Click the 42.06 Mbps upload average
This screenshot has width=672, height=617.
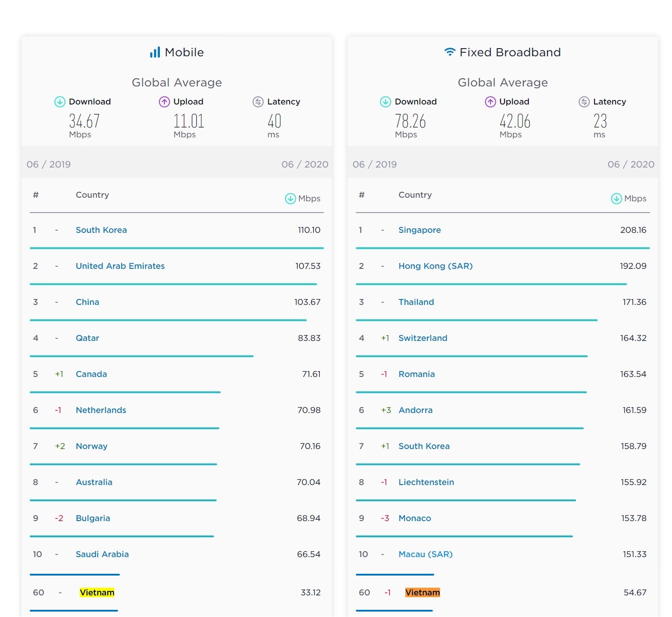(x=515, y=121)
